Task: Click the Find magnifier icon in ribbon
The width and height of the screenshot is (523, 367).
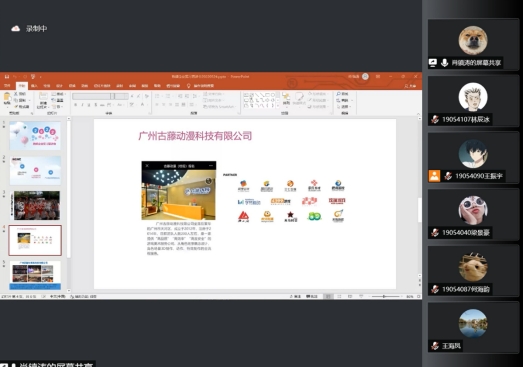Action: pyautogui.click(x=338, y=94)
